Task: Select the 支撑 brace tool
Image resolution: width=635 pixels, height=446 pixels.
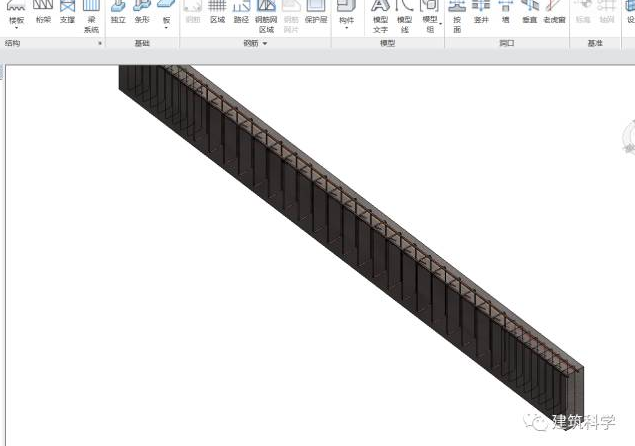Action: point(67,12)
